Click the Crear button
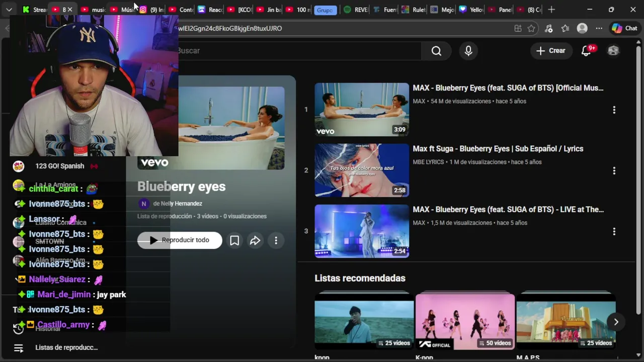 551,51
